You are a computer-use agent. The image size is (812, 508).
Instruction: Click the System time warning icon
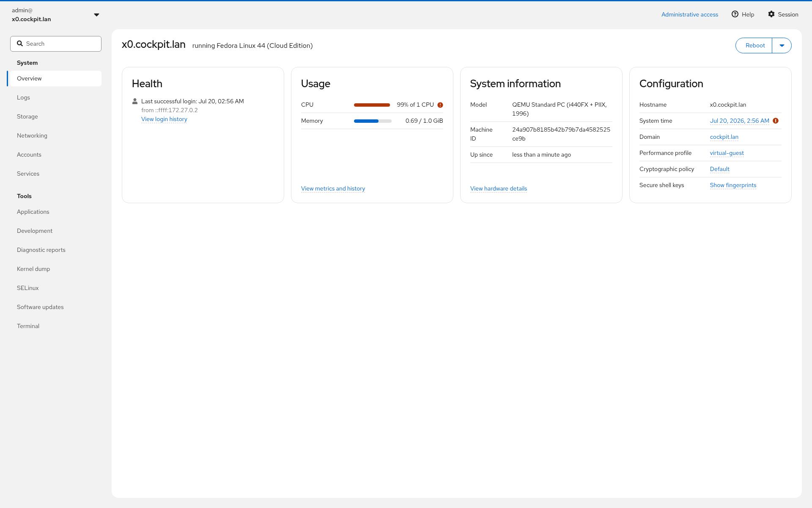tap(776, 121)
